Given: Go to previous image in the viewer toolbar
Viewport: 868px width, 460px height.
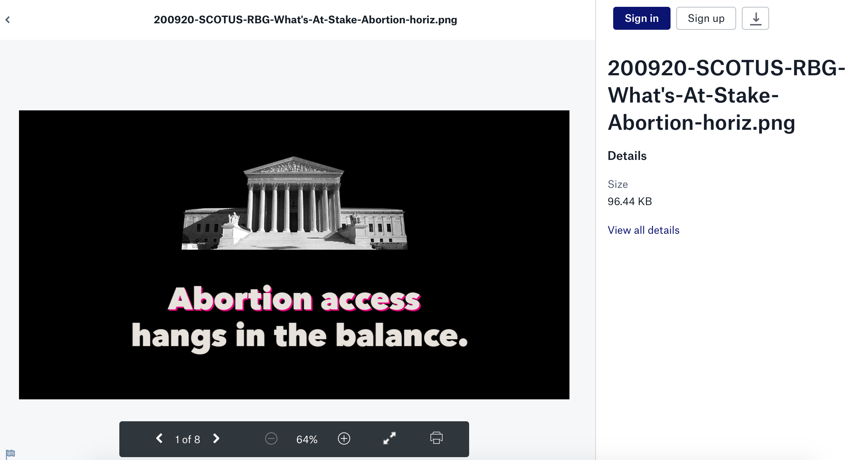Looking at the screenshot, I should pos(159,438).
